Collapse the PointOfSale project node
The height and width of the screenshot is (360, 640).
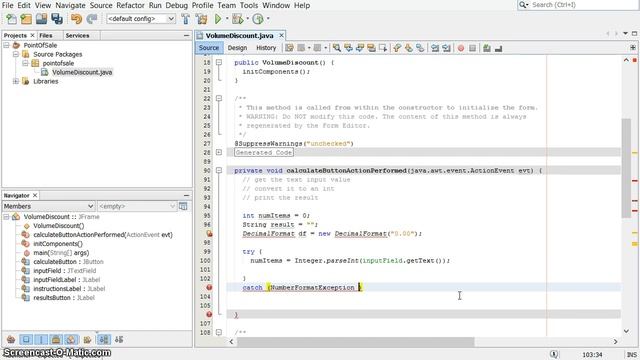(x=7, y=45)
